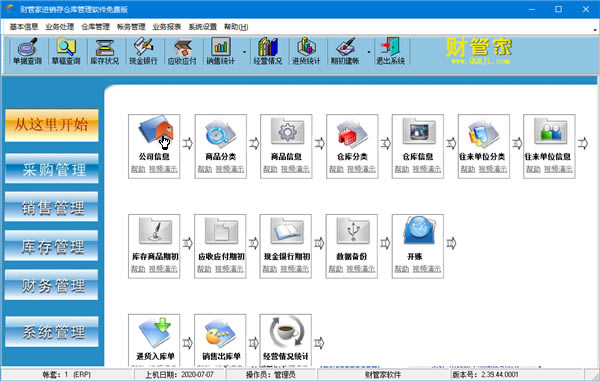This screenshot has width=600, height=381.
Task: Open the 商品分类 icon
Action: (221, 132)
